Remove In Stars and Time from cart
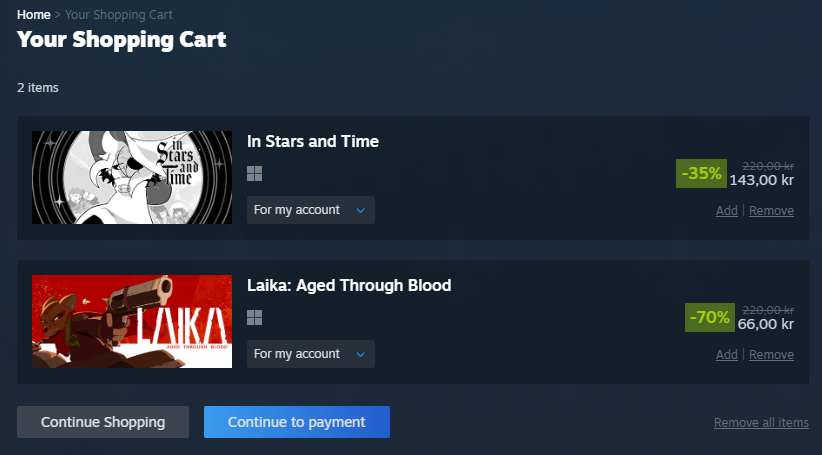The height and width of the screenshot is (455, 822). click(x=771, y=211)
